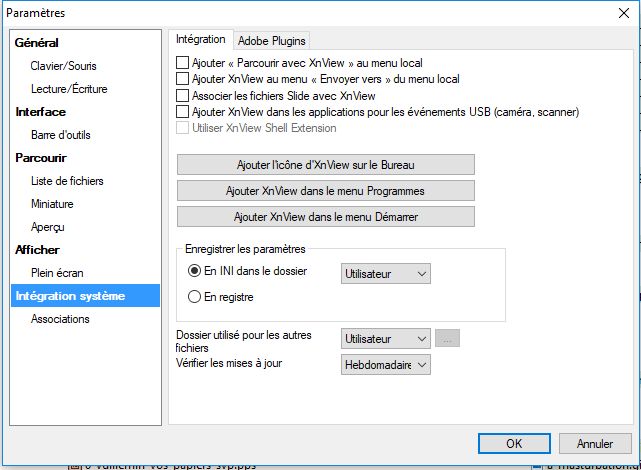The height and width of the screenshot is (470, 641).
Task: Expand "Dossier utilisé" Utilisateur dropdown
Action: pyautogui.click(x=385, y=340)
